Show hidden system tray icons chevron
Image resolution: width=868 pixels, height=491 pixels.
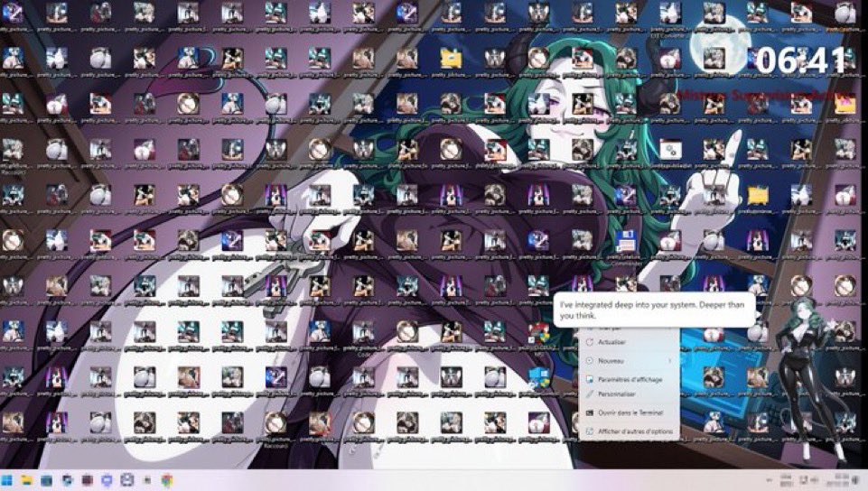tap(770, 480)
